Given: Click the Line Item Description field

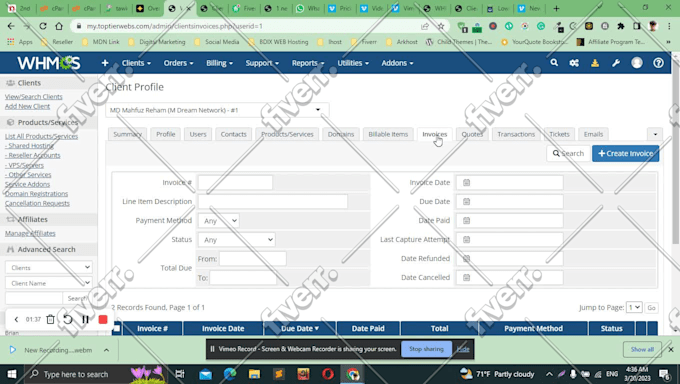Looking at the screenshot, I should (273, 202).
